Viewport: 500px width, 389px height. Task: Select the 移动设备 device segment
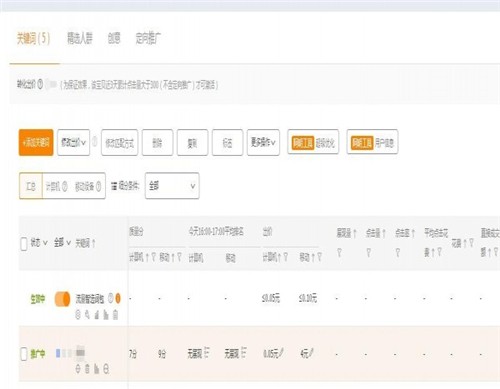[x=84, y=186]
